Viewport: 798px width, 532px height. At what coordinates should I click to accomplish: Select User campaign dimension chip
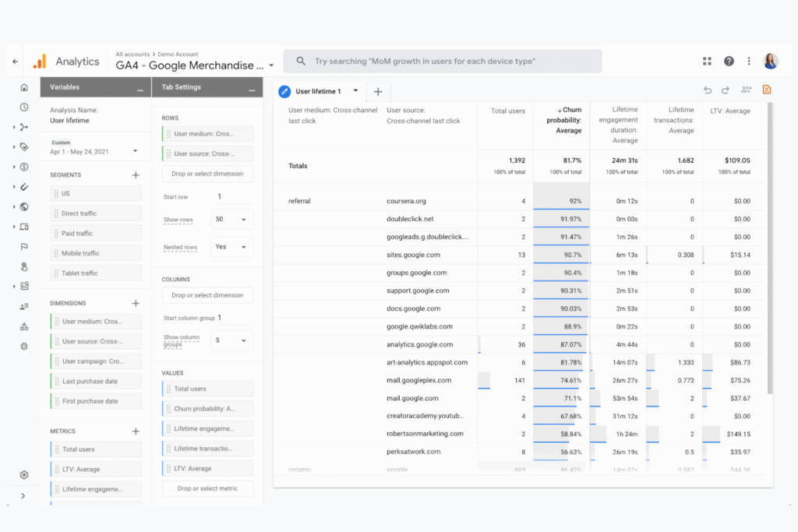click(96, 361)
